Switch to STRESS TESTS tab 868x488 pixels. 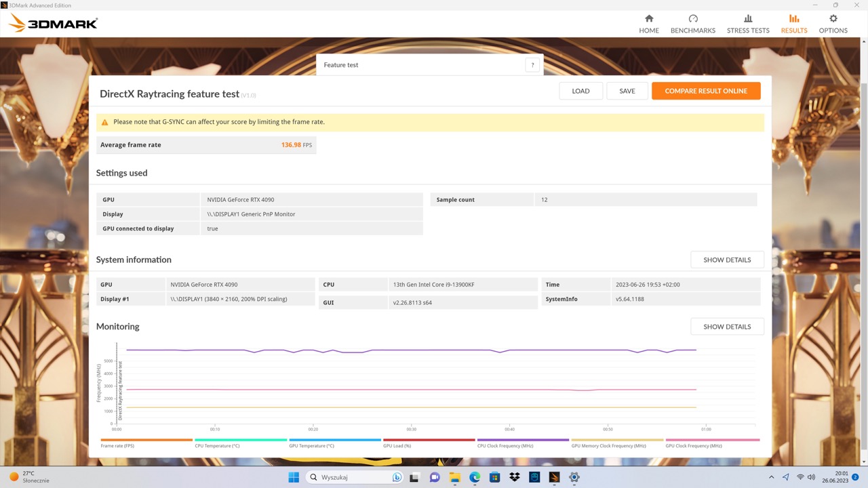tap(748, 24)
